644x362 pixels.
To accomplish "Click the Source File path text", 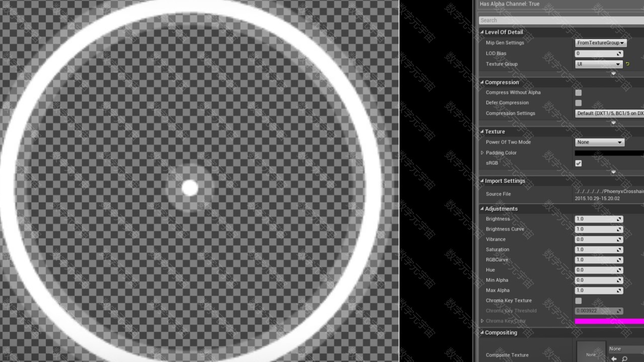I will (609, 192).
